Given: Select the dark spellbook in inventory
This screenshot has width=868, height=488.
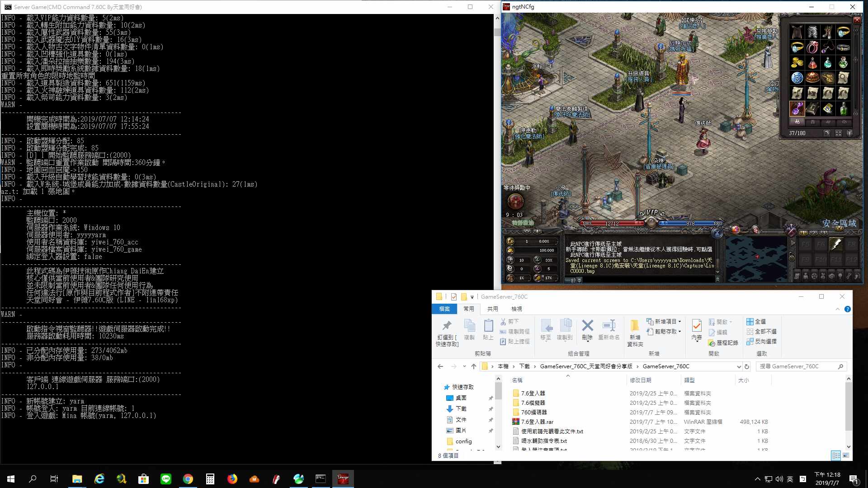Looking at the screenshot, I should coord(812,109).
